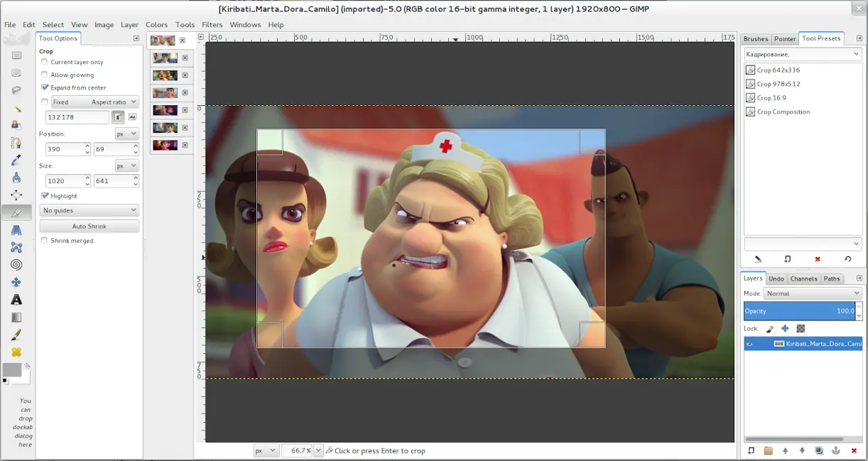The image size is (868, 461).
Task: Anchor floating layer icon
Action: (x=836, y=450)
